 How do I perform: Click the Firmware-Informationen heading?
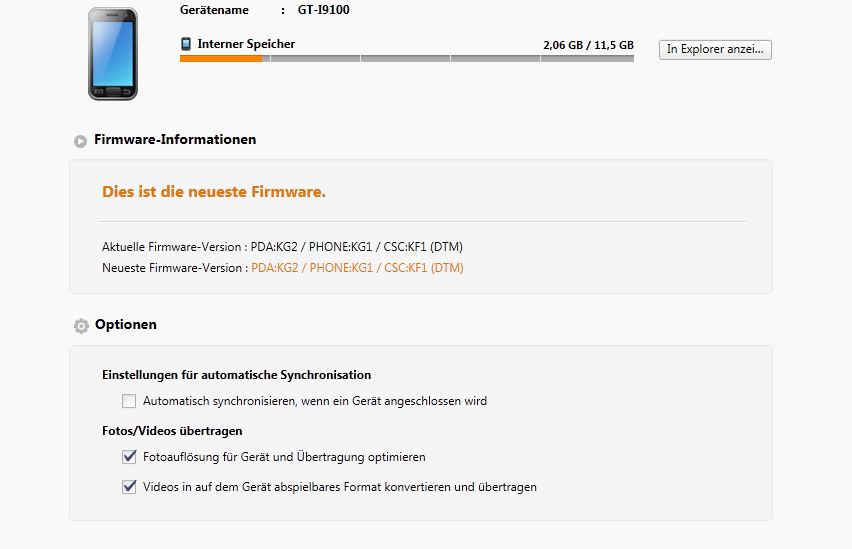(175, 140)
